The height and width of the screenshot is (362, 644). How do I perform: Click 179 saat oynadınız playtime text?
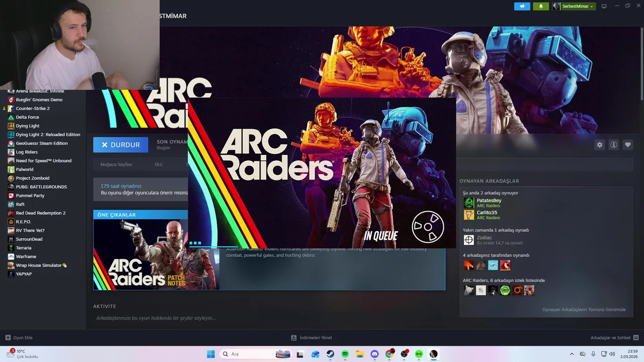coord(121,186)
